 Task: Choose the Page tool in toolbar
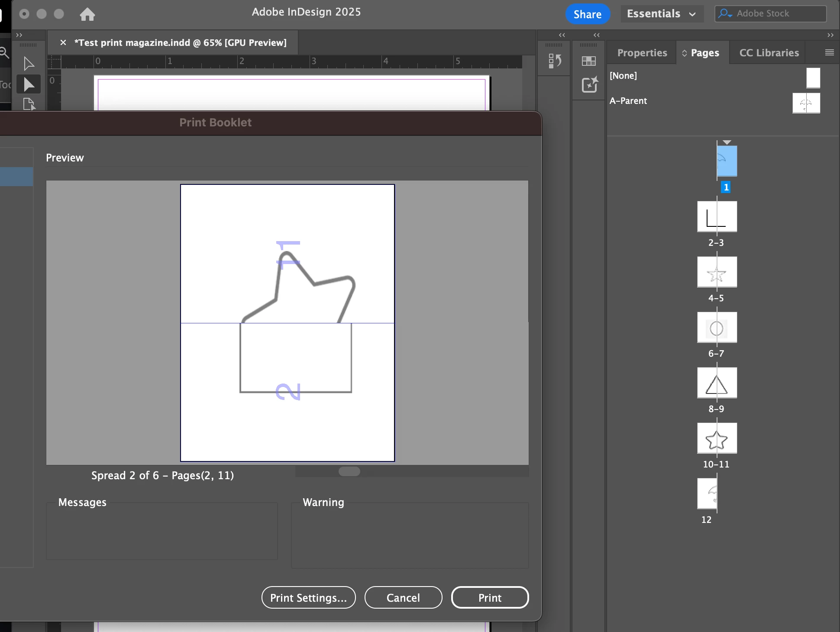29,104
